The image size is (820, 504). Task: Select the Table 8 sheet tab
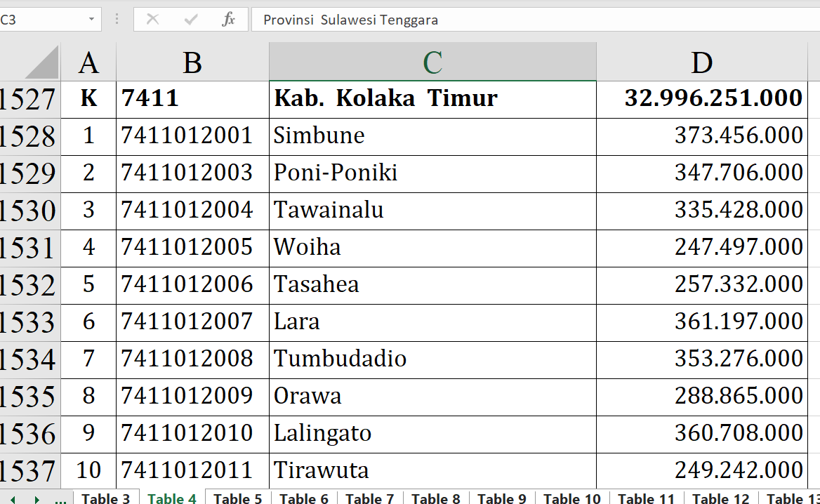click(435, 498)
